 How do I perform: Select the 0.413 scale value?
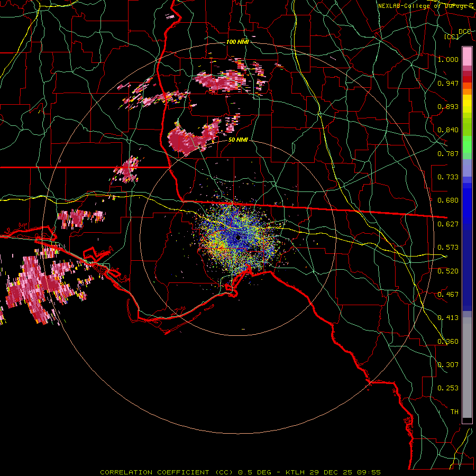point(448,318)
